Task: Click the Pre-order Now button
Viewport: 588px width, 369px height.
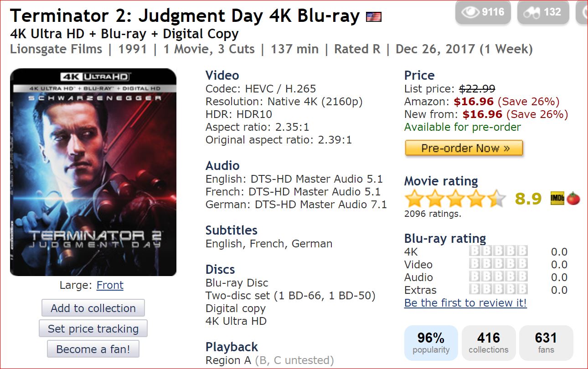Action: pyautogui.click(x=464, y=148)
